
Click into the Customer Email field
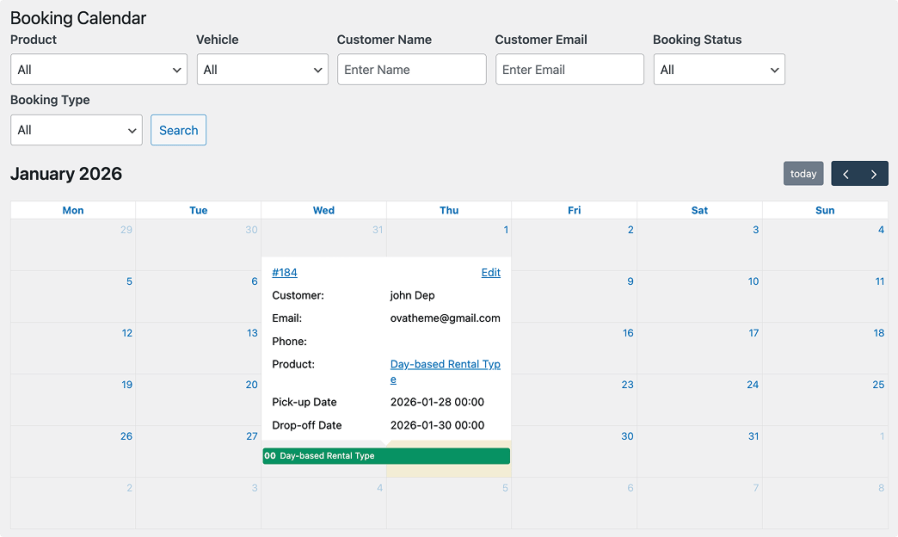coord(569,70)
